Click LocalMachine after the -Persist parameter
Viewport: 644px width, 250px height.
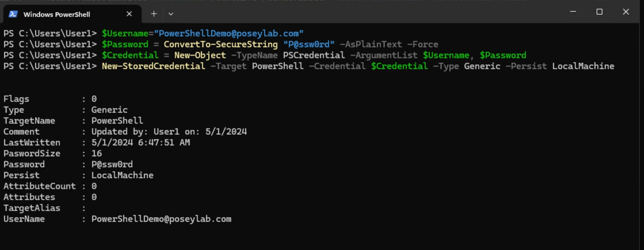click(x=583, y=66)
